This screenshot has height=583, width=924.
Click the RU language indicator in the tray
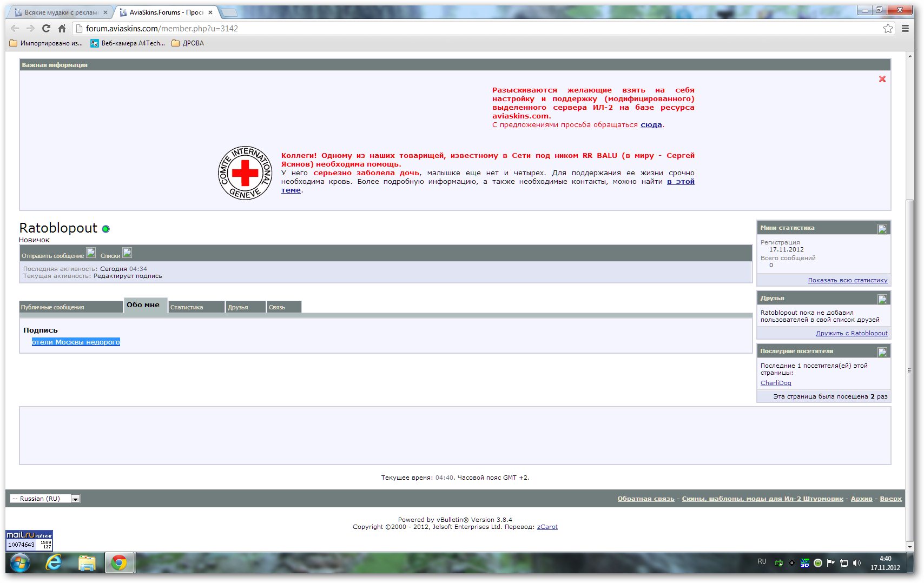(x=762, y=561)
